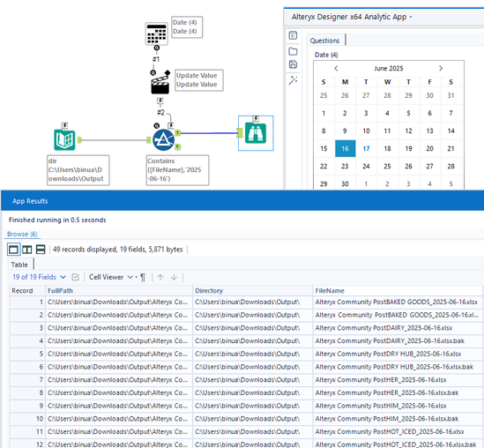
Task: Select June 10 in the calendar
Action: point(366,131)
